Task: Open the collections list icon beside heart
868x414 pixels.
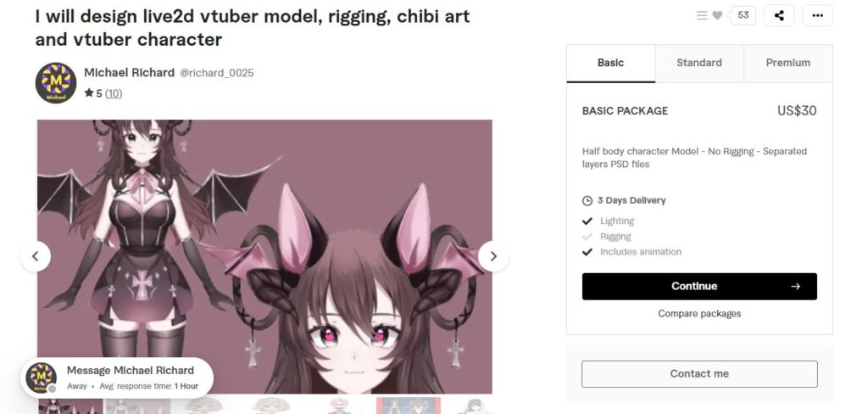Action: coord(701,15)
